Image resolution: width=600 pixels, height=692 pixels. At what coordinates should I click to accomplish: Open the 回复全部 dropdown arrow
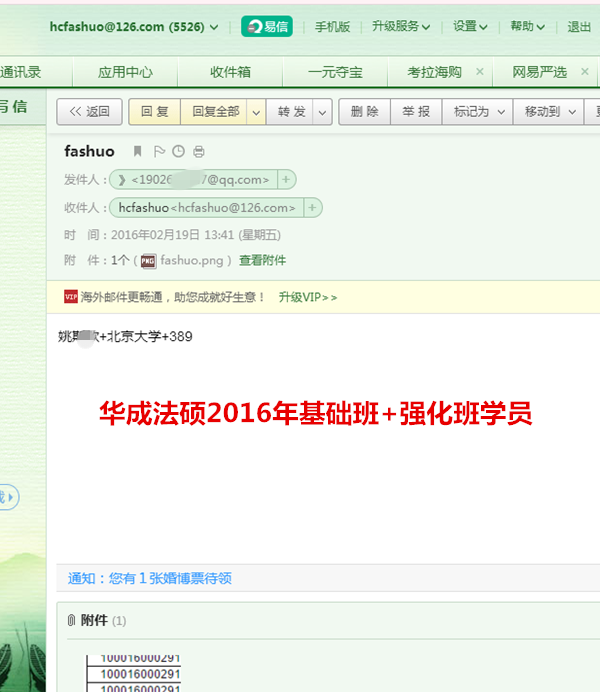tap(256, 112)
